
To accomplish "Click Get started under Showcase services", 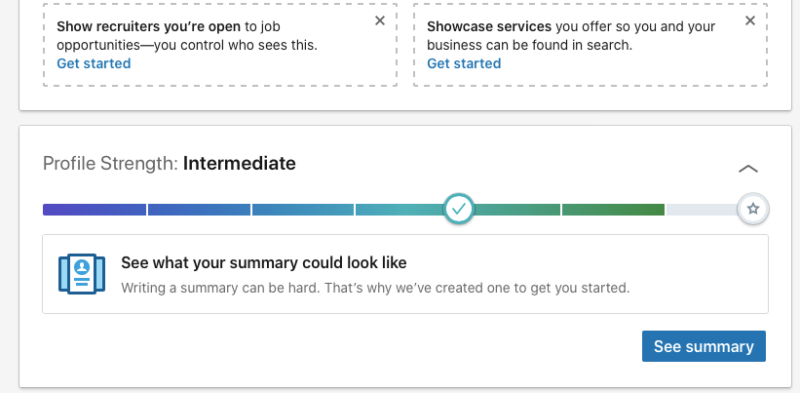I will 464,63.
